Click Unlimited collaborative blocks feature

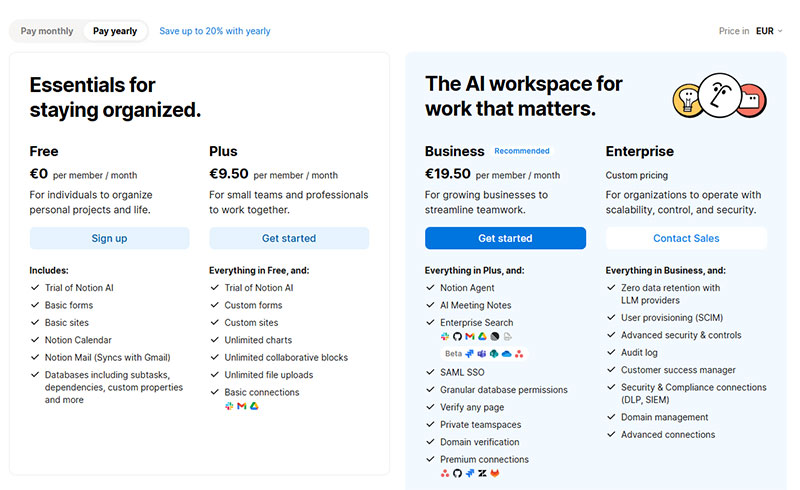(286, 357)
